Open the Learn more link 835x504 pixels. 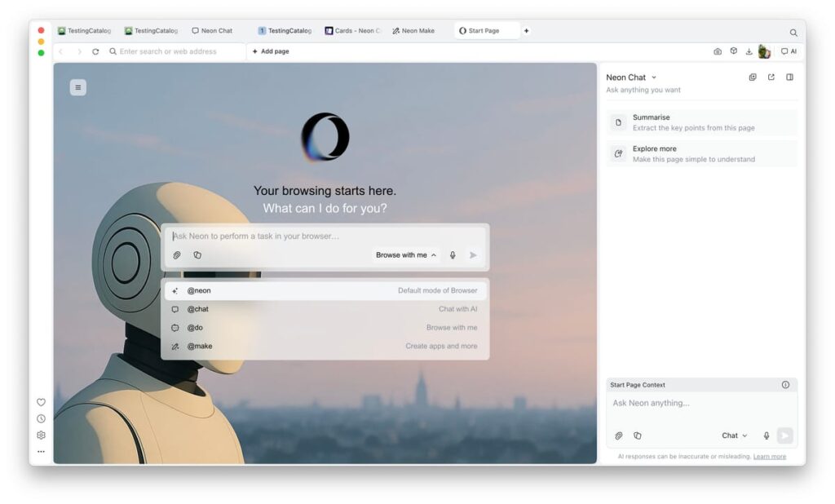[769, 457]
